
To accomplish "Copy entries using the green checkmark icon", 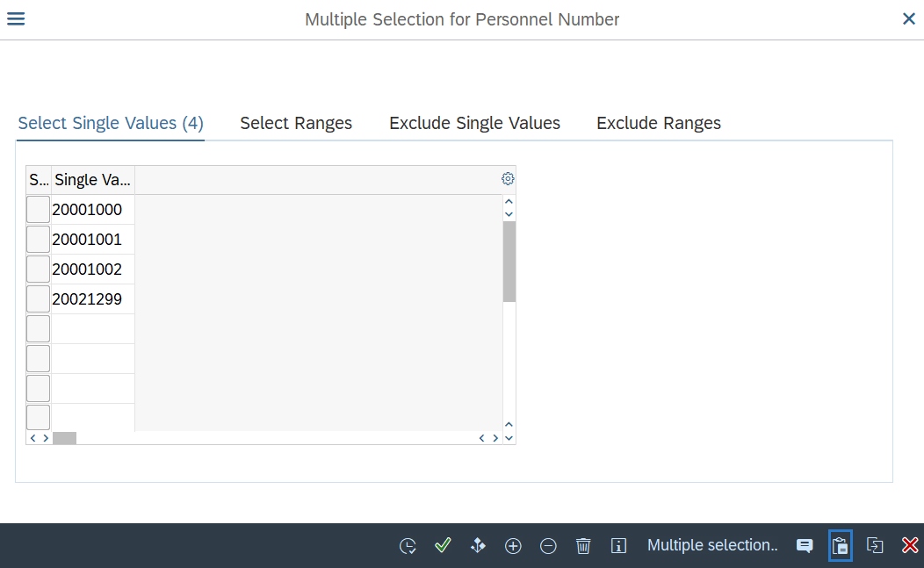I will pyautogui.click(x=443, y=545).
